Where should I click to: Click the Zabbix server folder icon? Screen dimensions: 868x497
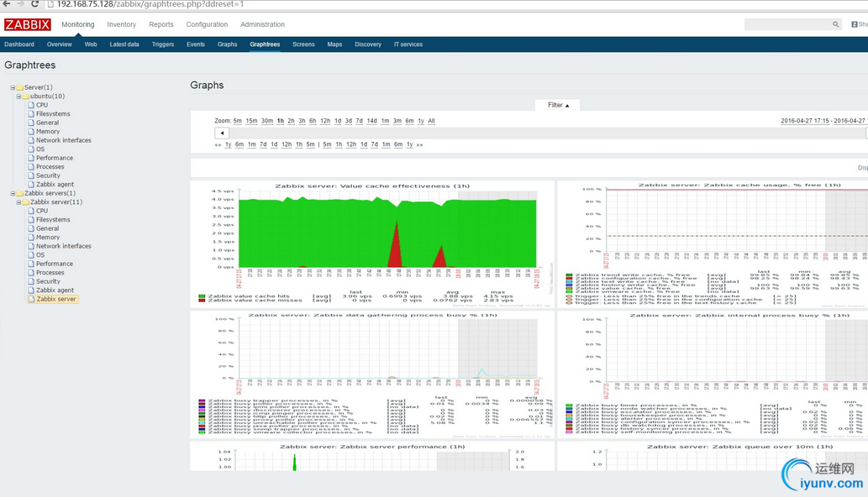tap(25, 202)
